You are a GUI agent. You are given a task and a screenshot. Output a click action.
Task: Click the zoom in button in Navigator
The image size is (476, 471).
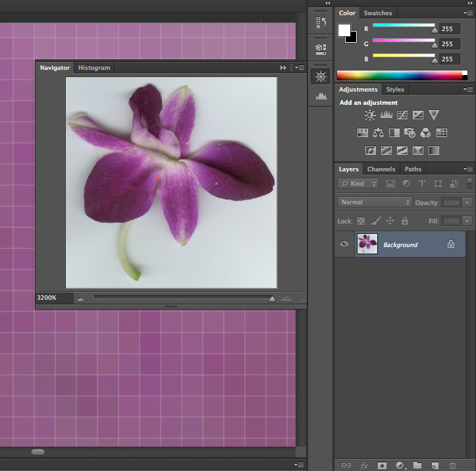(286, 298)
